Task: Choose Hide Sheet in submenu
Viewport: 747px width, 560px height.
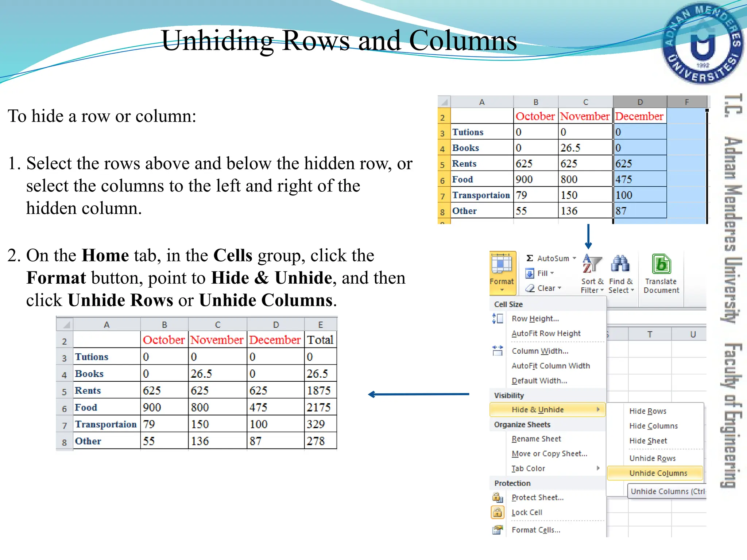Action: [648, 441]
